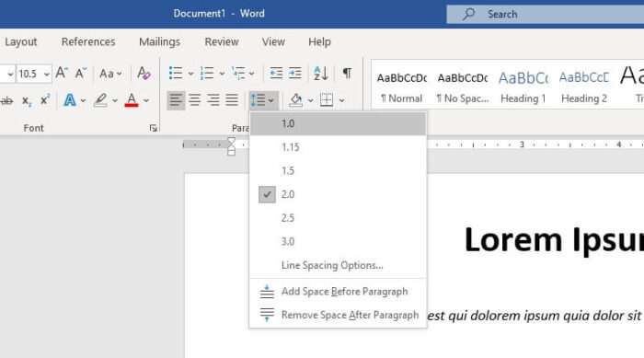Apply text highlight color pen
This screenshot has width=644, height=358.
pos(100,100)
